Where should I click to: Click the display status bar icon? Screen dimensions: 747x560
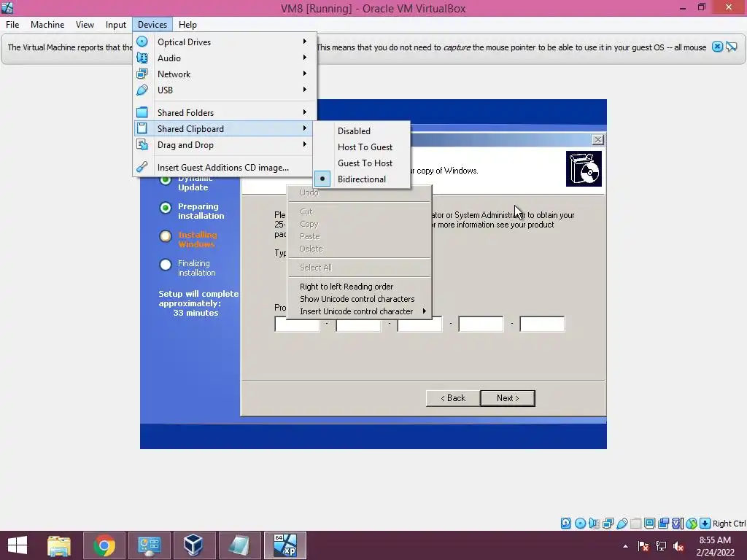(649, 524)
